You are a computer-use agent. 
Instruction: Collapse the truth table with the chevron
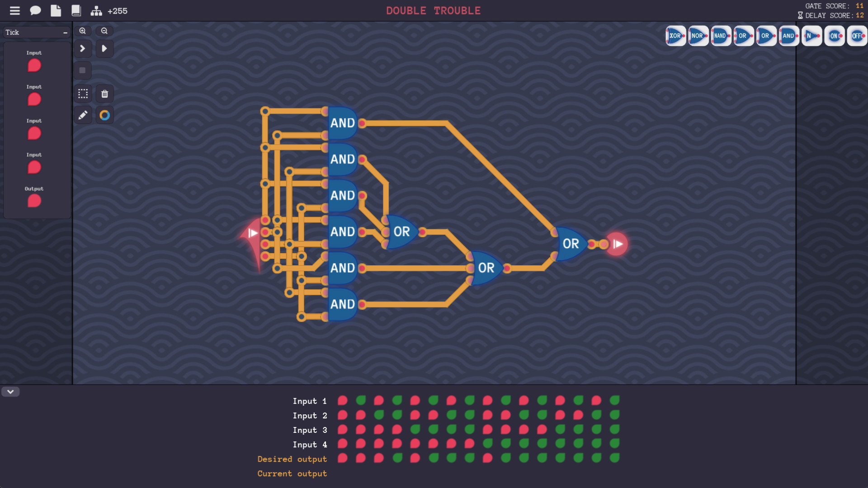[10, 392]
